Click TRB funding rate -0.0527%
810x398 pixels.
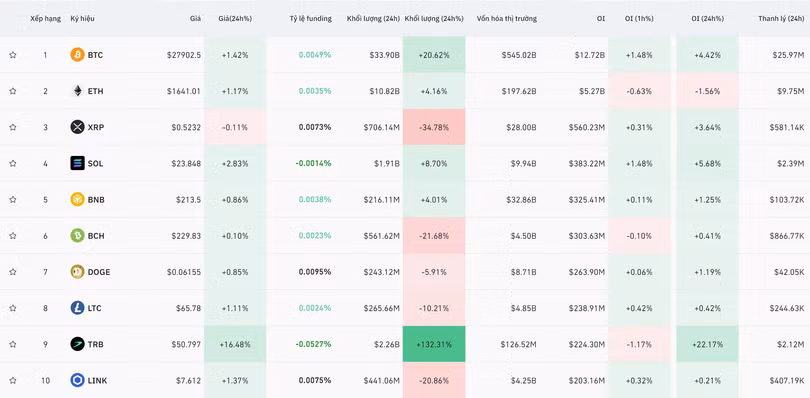tap(314, 344)
